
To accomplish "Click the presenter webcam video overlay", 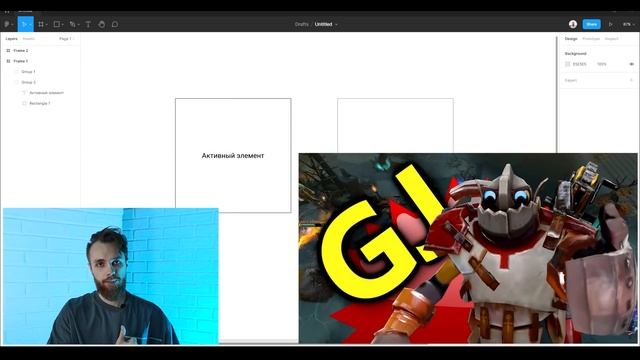I will [x=111, y=276].
